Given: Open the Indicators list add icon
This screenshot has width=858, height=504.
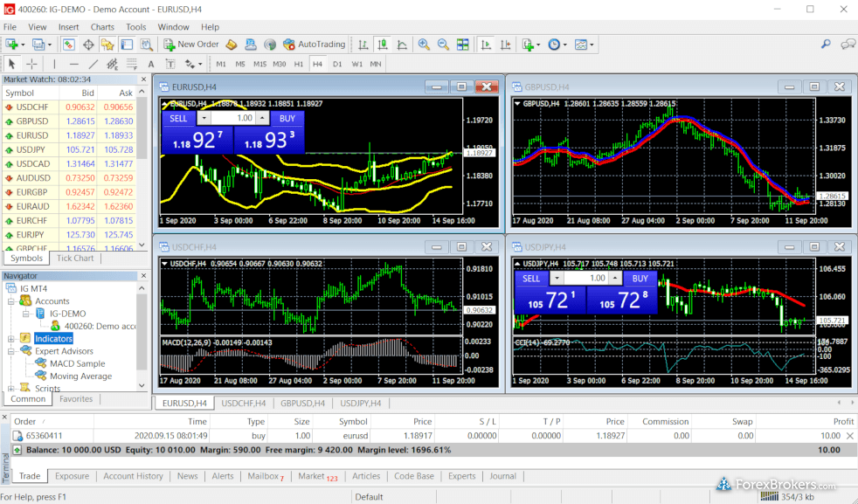Looking at the screenshot, I should click(x=528, y=45).
